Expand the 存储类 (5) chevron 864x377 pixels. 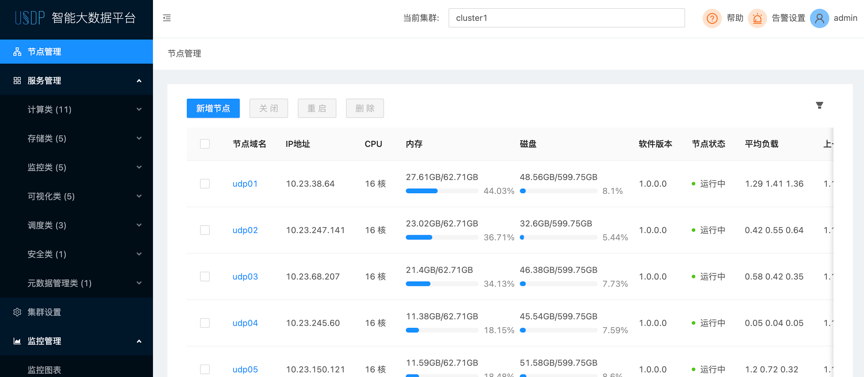(x=139, y=138)
